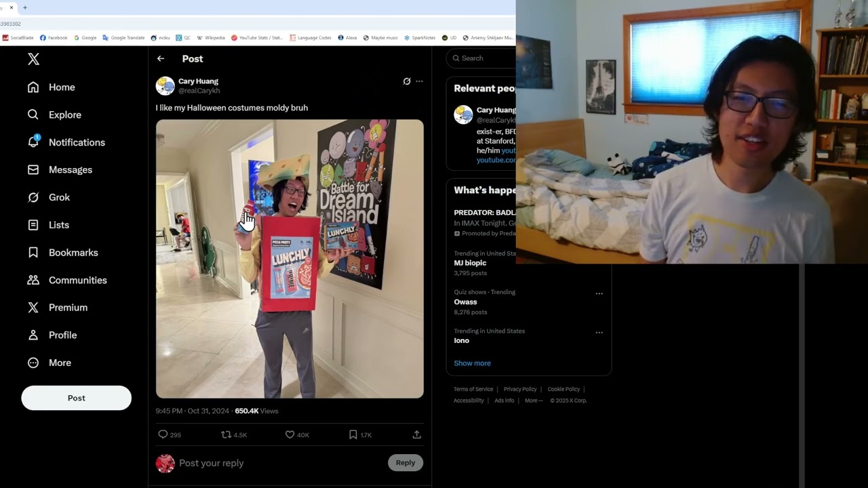The image size is (868, 488).
Task: Open SparkNotes bookmark
Action: 420,38
